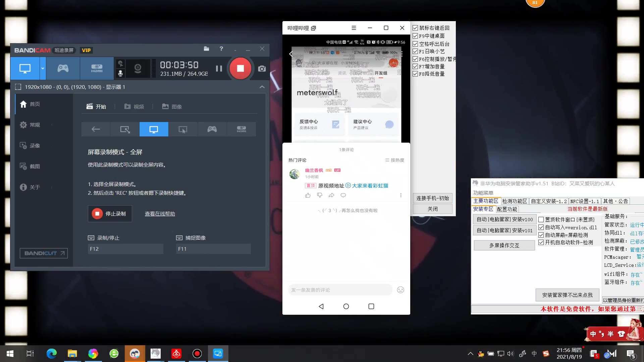
Task: Select game mode icon in mode row
Action: pos(212,129)
